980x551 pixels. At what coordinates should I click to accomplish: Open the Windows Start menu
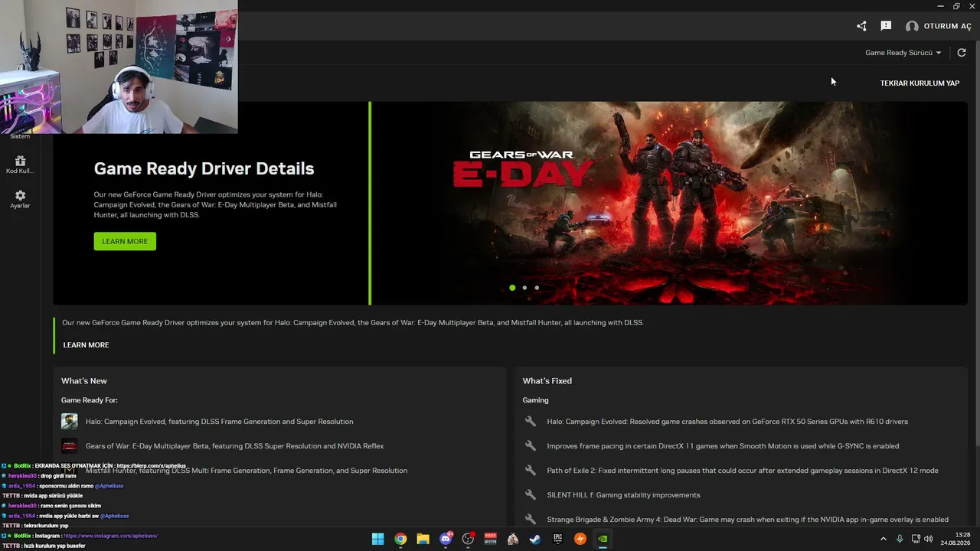(377, 539)
